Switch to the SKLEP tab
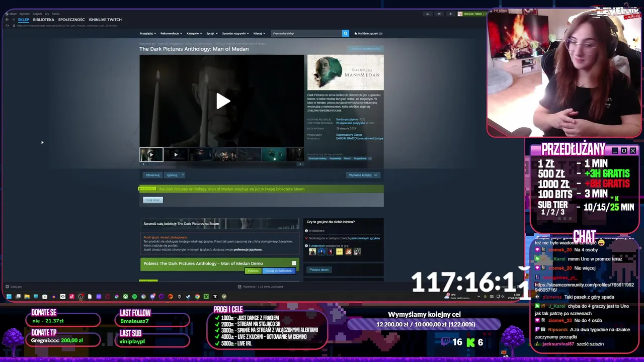Viewport: 644px width, 362px height. pyautogui.click(x=23, y=20)
